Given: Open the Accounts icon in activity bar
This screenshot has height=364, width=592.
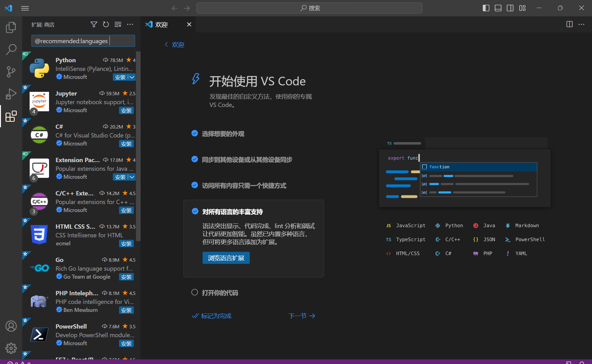Looking at the screenshot, I should coord(11,326).
